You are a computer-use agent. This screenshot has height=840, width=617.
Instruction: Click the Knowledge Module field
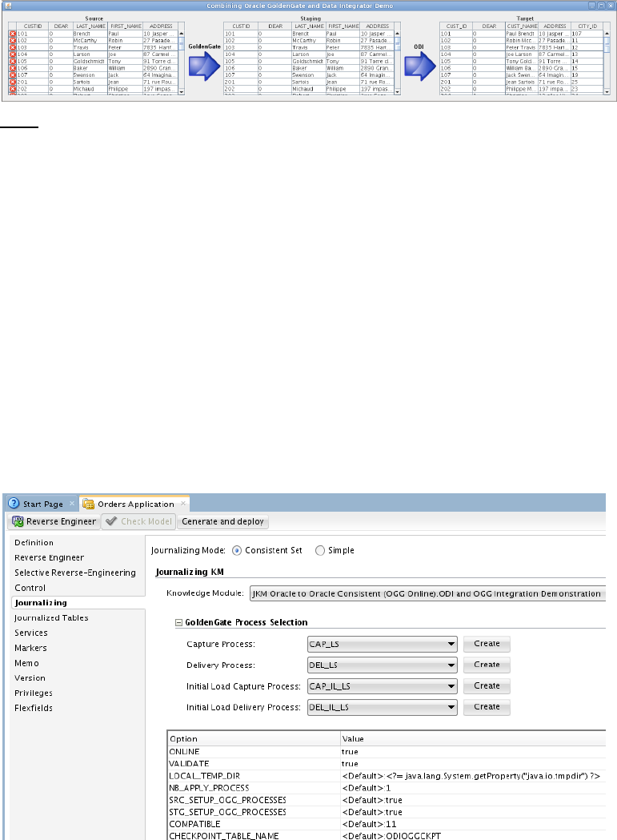[427, 593]
